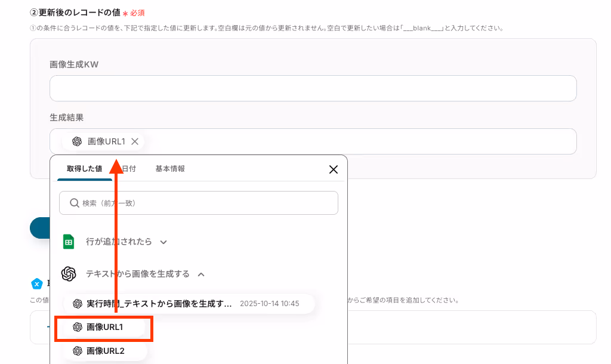Expand the 行が追加されたら section chevron

click(x=163, y=242)
